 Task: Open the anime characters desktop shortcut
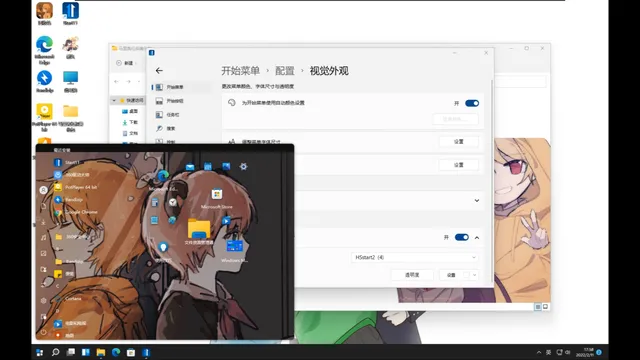70,47
